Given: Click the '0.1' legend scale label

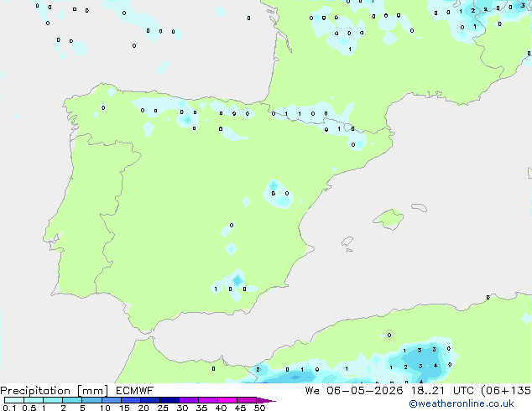Looking at the screenshot, I should pyautogui.click(x=8, y=408).
